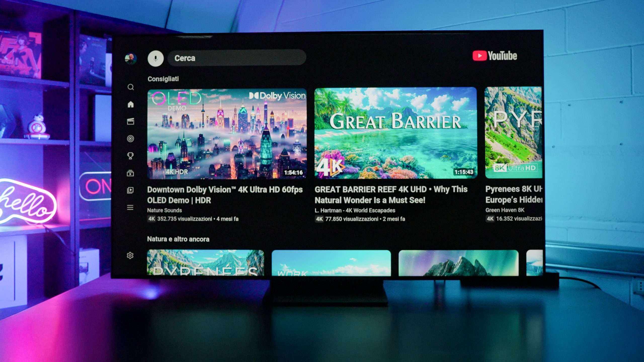Click channel name 'Green Haven 8K'
Screen dimensions: 644x362
coord(505,210)
